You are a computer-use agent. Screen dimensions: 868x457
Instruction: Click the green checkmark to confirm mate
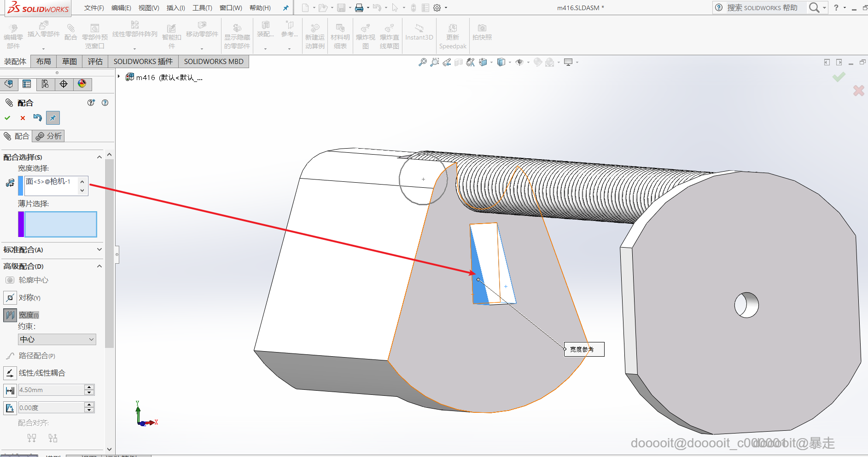(x=7, y=118)
